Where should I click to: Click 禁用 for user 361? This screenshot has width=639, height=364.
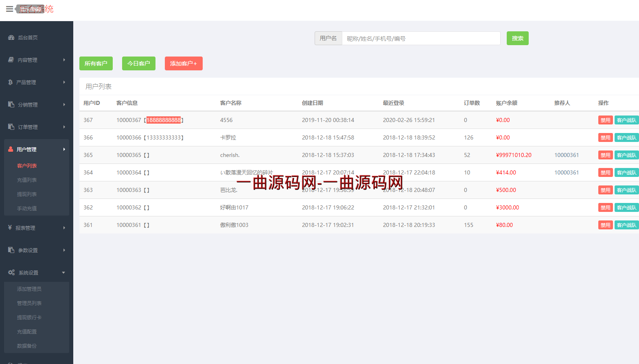click(606, 225)
